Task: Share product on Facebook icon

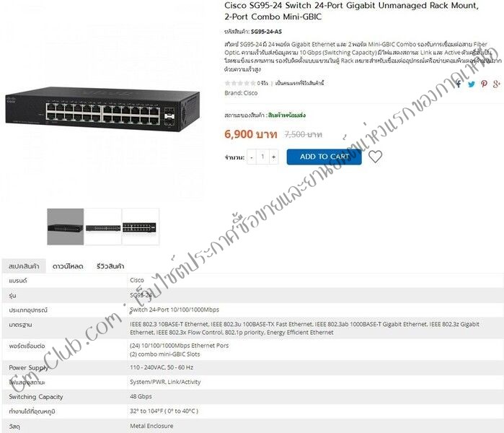Action: [x=459, y=84]
